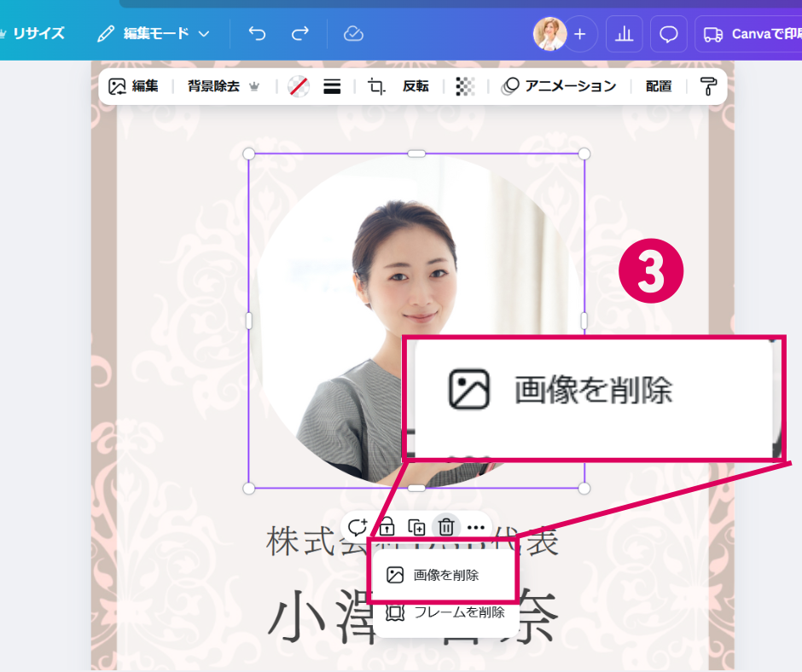Image resolution: width=802 pixels, height=672 pixels.
Task: Click the paint roller style copy icon
Action: pos(708,86)
